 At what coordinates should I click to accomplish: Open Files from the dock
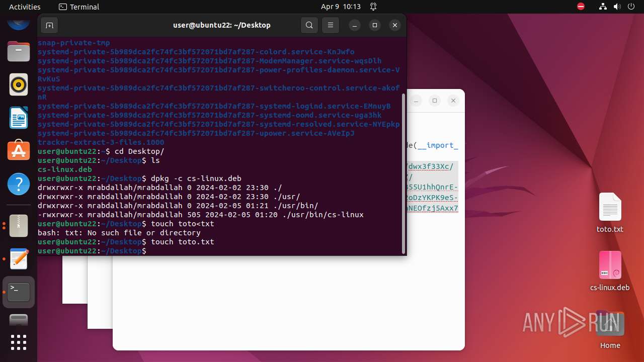tap(19, 51)
